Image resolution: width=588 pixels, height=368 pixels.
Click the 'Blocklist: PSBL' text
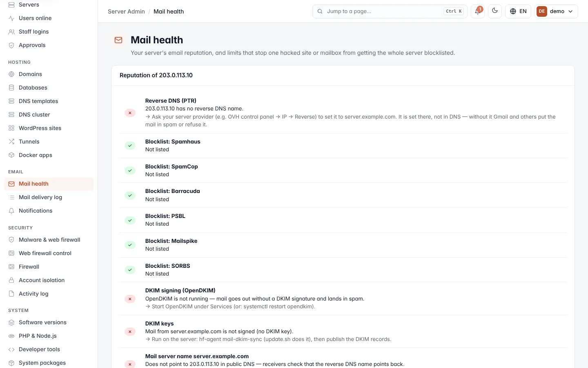[x=165, y=216]
